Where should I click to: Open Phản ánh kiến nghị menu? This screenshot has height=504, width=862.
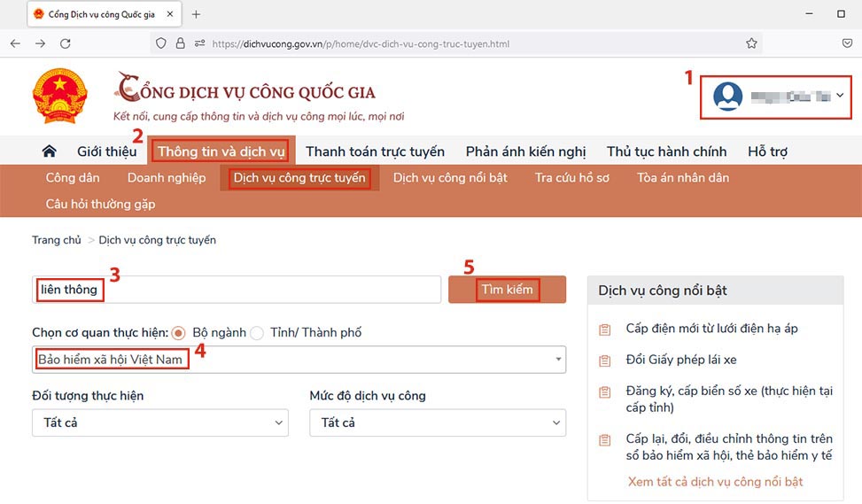click(525, 151)
